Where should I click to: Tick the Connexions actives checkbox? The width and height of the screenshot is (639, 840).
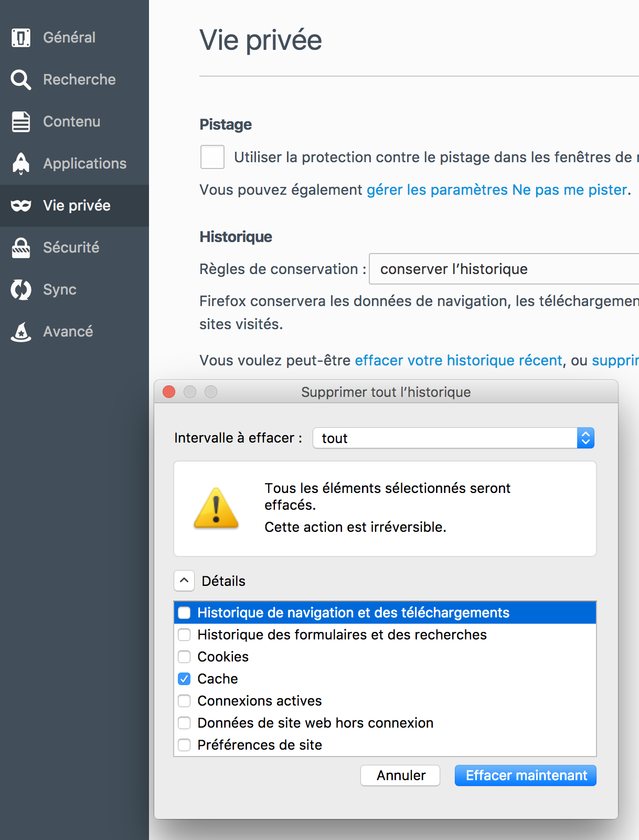184,701
